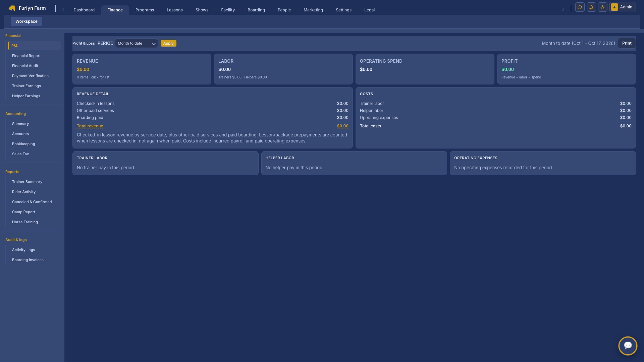Open Financial Report in the sidebar

point(34,56)
